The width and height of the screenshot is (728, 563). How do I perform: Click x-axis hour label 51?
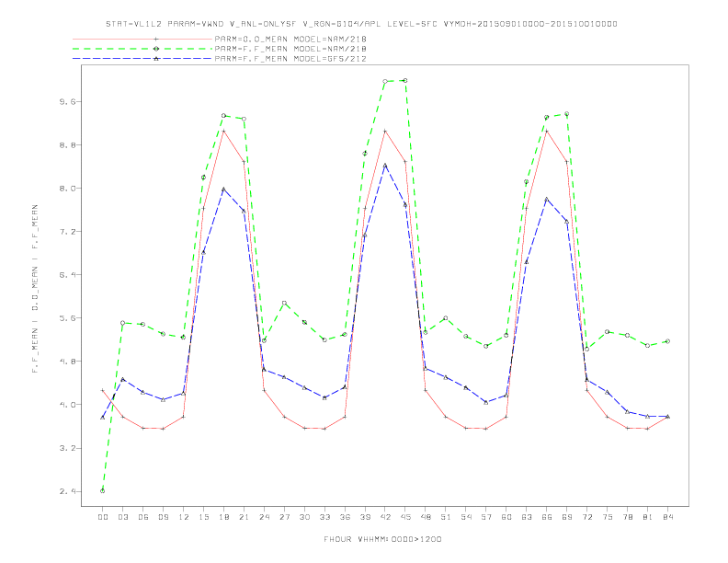click(x=446, y=517)
